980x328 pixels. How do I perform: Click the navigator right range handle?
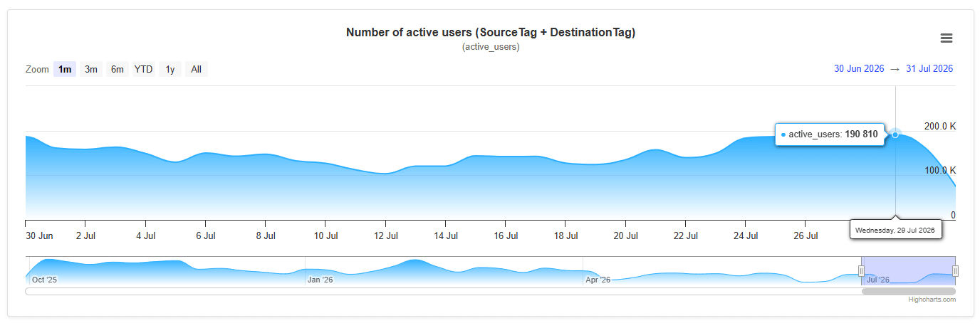[x=956, y=270]
